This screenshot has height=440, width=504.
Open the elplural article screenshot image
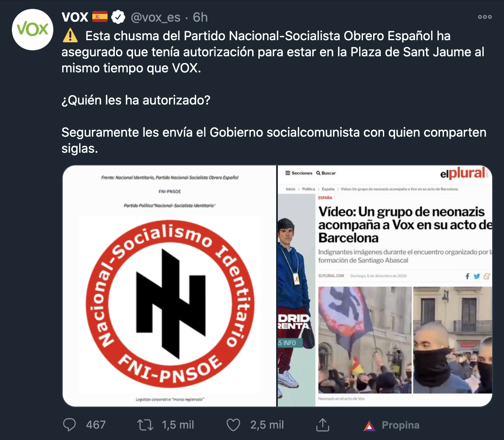point(385,286)
